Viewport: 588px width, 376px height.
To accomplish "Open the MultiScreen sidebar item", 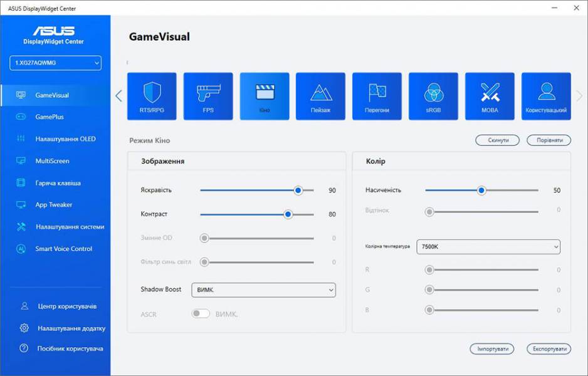I will point(52,161).
